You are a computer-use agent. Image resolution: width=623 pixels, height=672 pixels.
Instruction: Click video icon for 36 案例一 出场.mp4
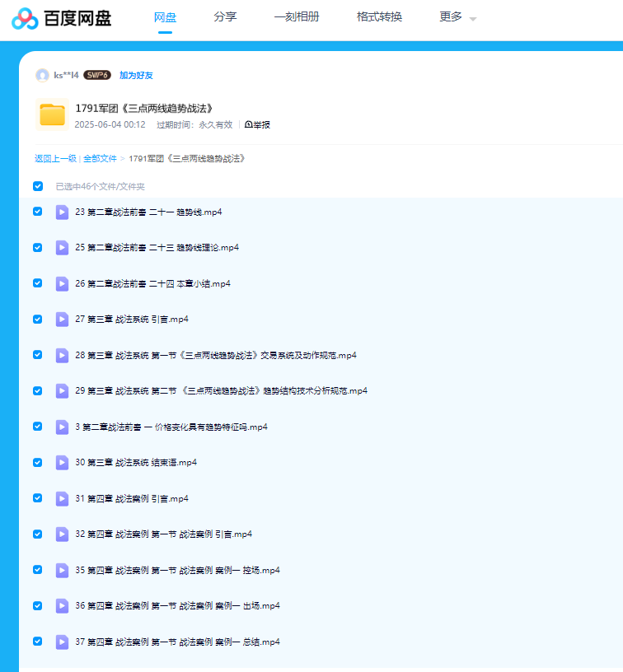pyautogui.click(x=62, y=606)
